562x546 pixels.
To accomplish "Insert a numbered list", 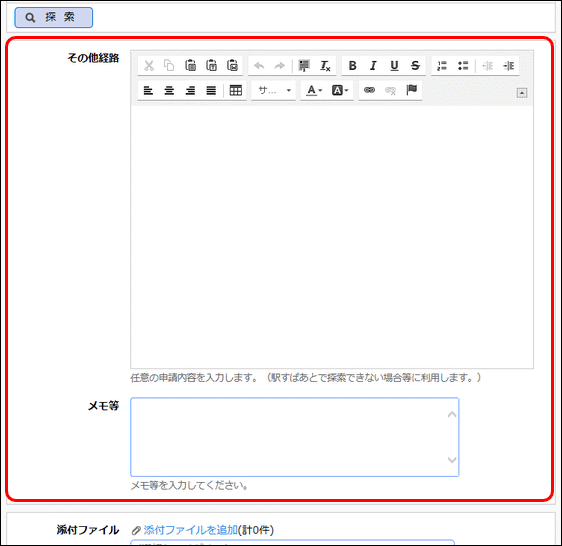I will 442,66.
